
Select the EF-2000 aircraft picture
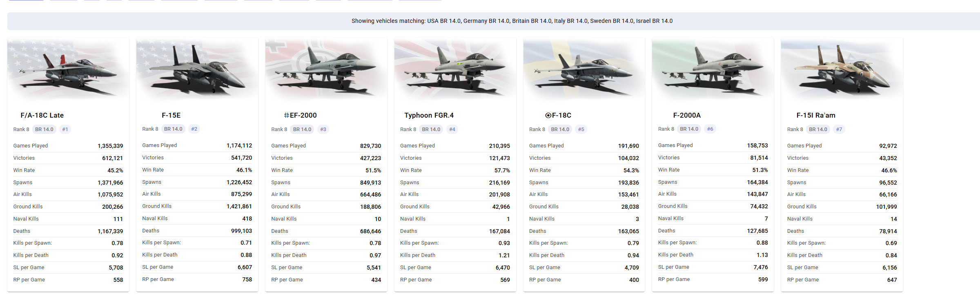pos(326,70)
